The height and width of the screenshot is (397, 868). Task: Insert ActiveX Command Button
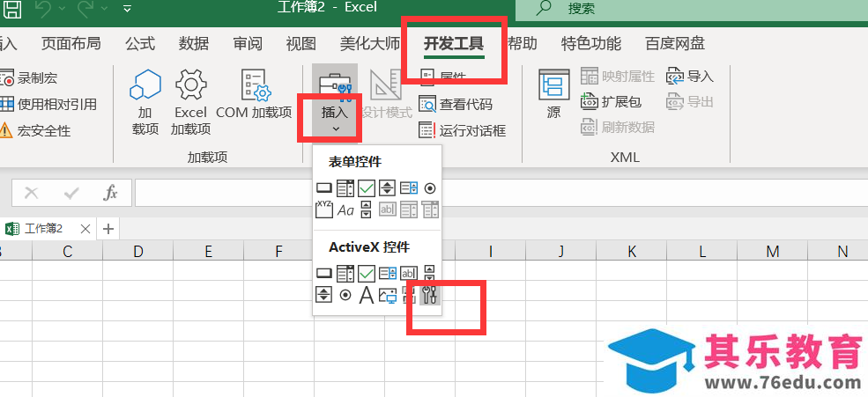(x=323, y=273)
